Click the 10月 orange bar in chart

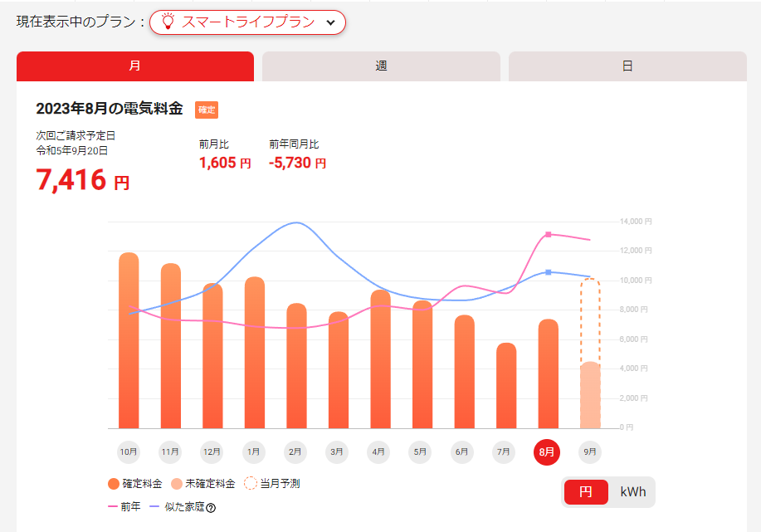(x=129, y=340)
